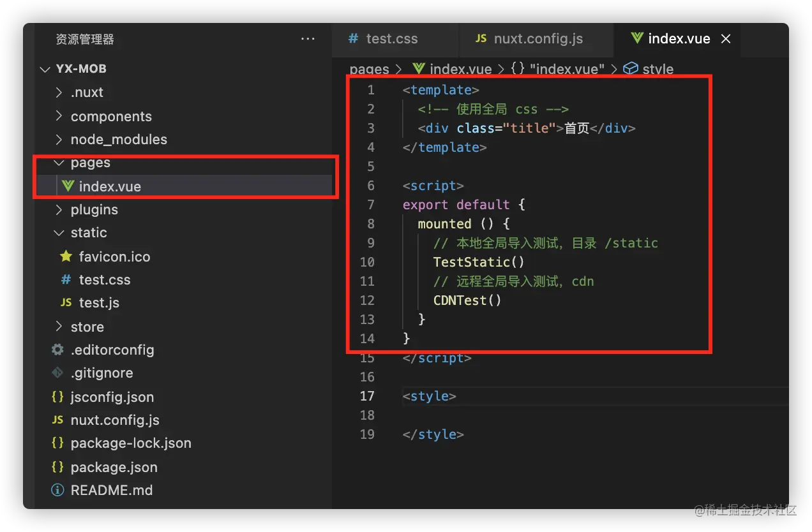Screen dimensions: 812x532
Task: Click the info icon of README.md
Action: tap(57, 491)
